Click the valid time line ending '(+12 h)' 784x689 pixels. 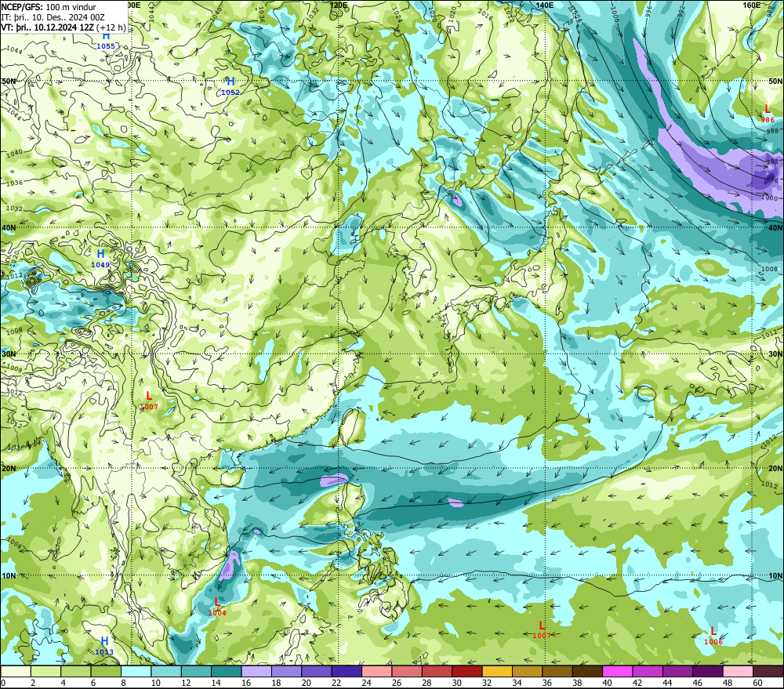64,27
